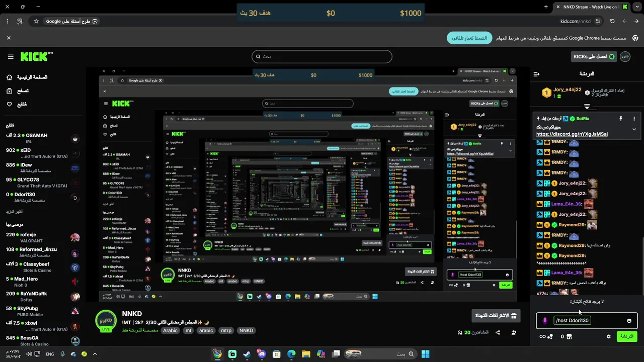This screenshot has height=362, width=644.
Task: Click the Get KICKs button
Action: pos(594,57)
